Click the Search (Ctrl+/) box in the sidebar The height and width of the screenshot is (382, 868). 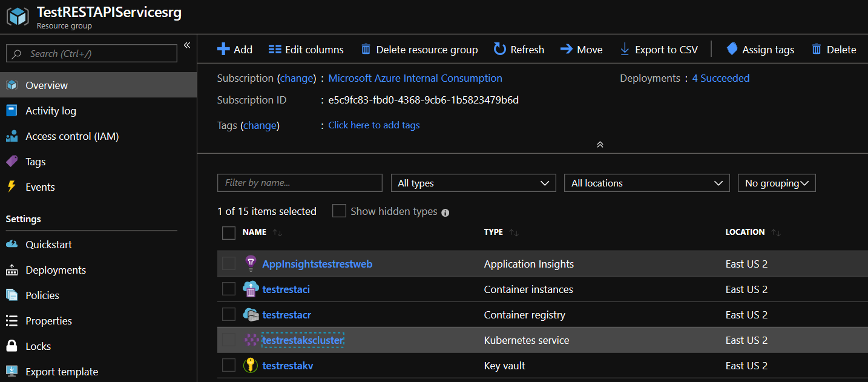pos(91,53)
